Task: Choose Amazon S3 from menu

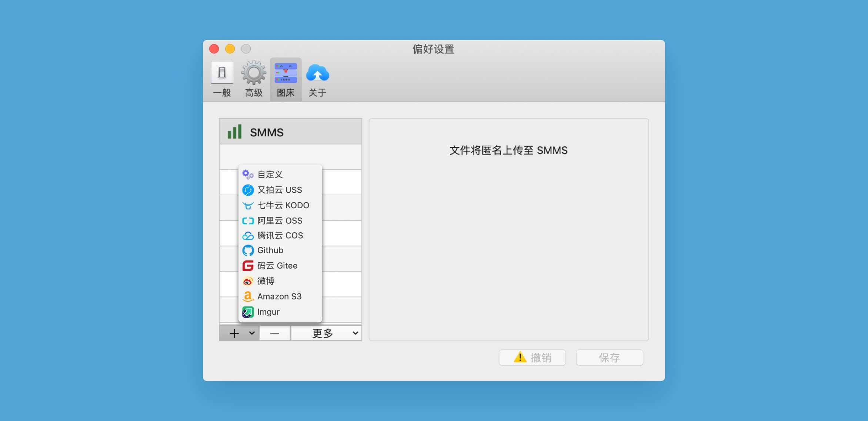Action: pos(280,296)
